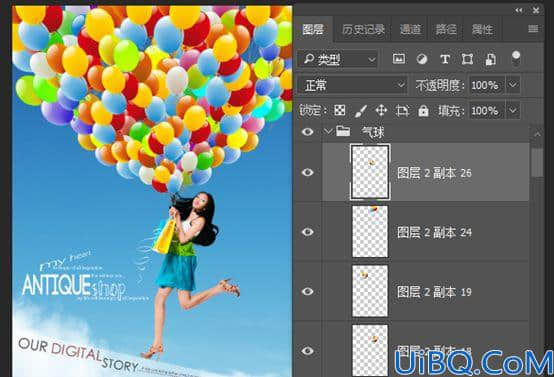Open the 填充 fill slider arrow

point(513,111)
